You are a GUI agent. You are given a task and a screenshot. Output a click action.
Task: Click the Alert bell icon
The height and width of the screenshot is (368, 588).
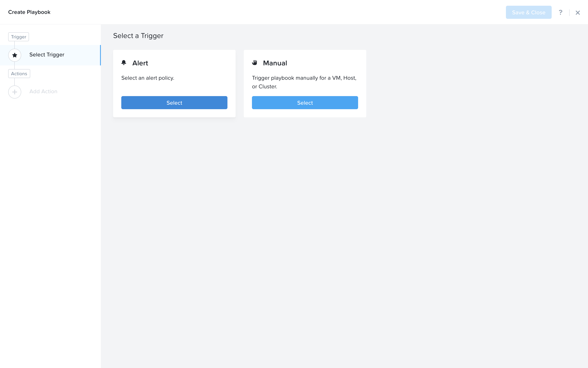(124, 63)
